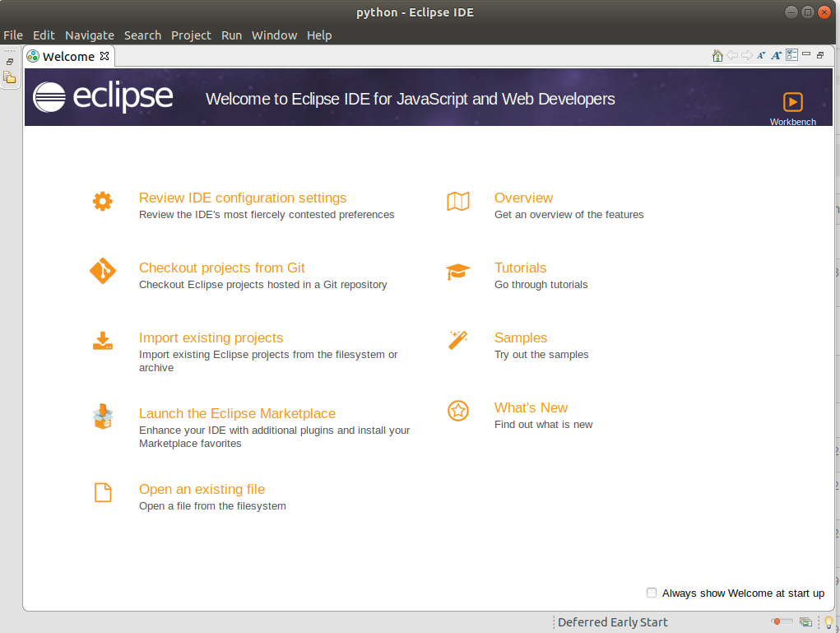This screenshot has height=633, width=840.
Task: Open the Run menu
Action: pos(231,35)
